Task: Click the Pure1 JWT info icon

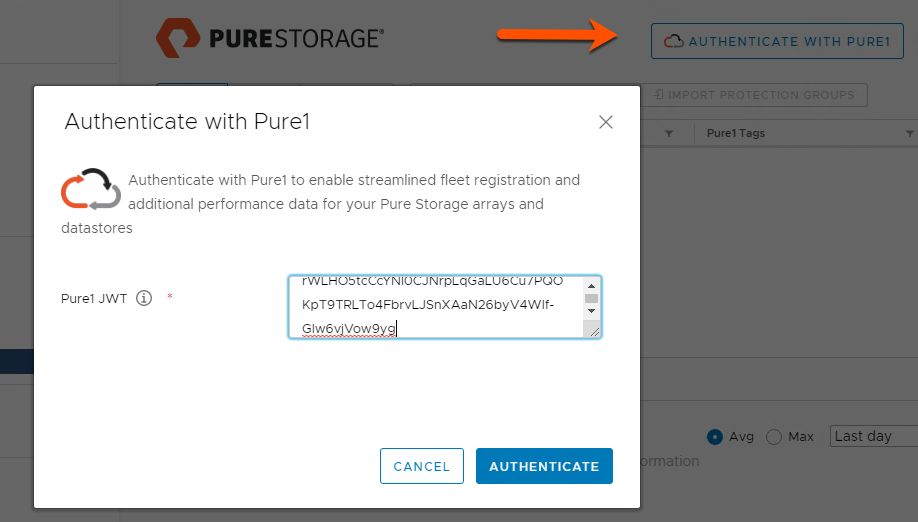Action: (x=144, y=298)
